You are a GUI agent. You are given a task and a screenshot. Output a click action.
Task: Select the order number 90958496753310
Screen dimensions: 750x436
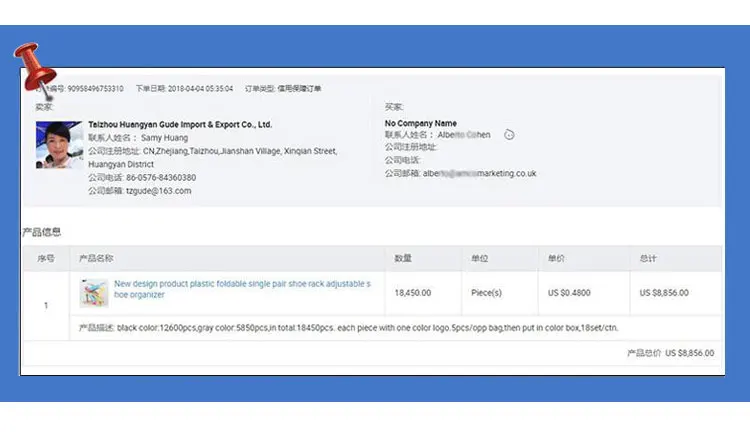95,88
